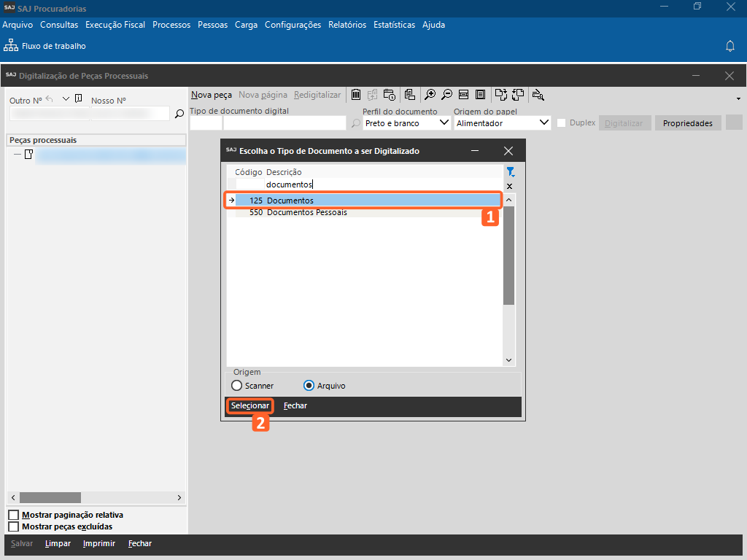
Task: Click the zoom in magnifier icon
Action: click(x=430, y=95)
